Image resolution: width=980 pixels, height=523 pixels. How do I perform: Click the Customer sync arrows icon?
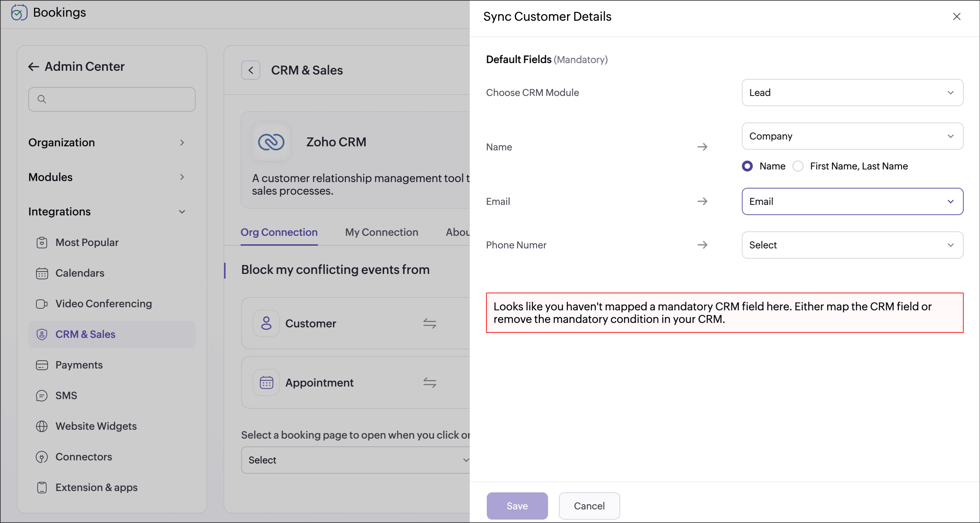[430, 323]
